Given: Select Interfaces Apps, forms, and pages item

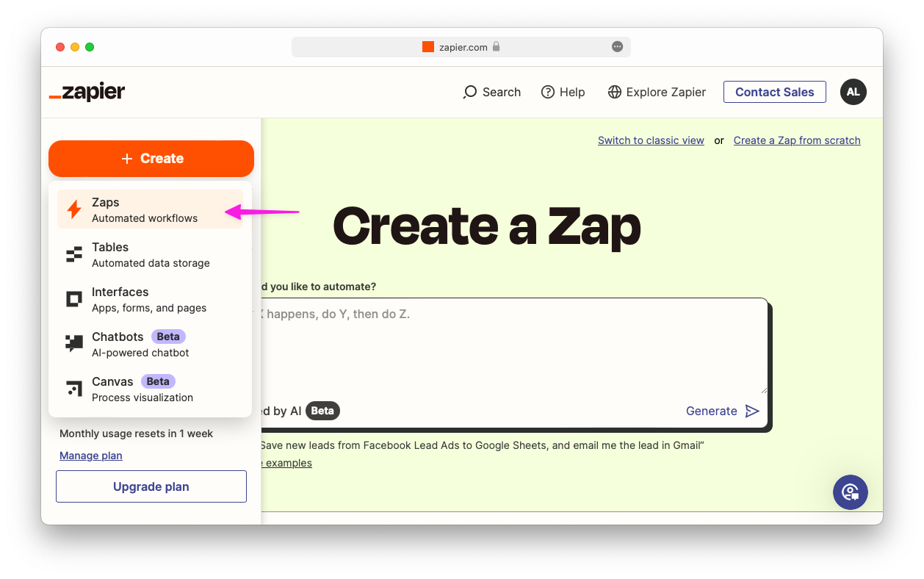Looking at the screenshot, I should [x=150, y=299].
